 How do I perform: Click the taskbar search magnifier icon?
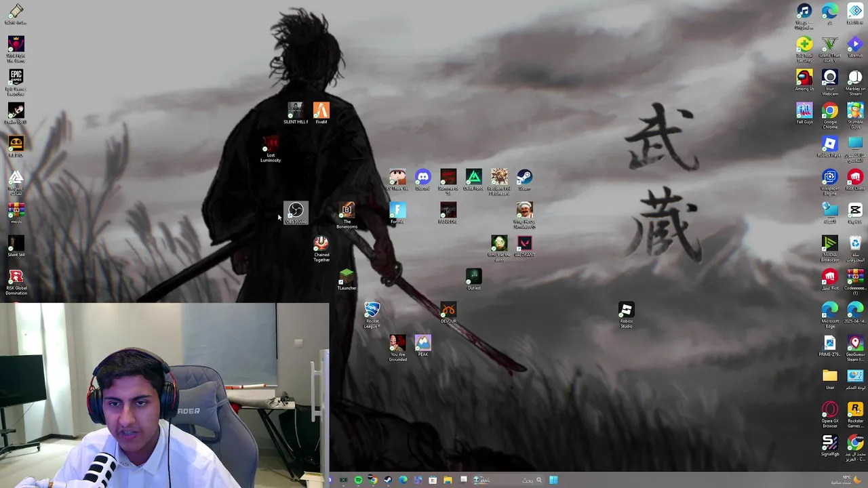point(539,480)
